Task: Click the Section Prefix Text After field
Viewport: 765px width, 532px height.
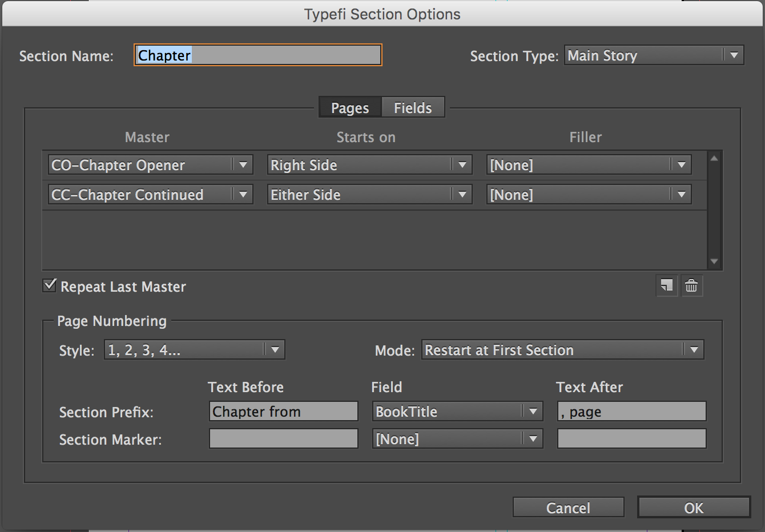Action: click(x=632, y=412)
